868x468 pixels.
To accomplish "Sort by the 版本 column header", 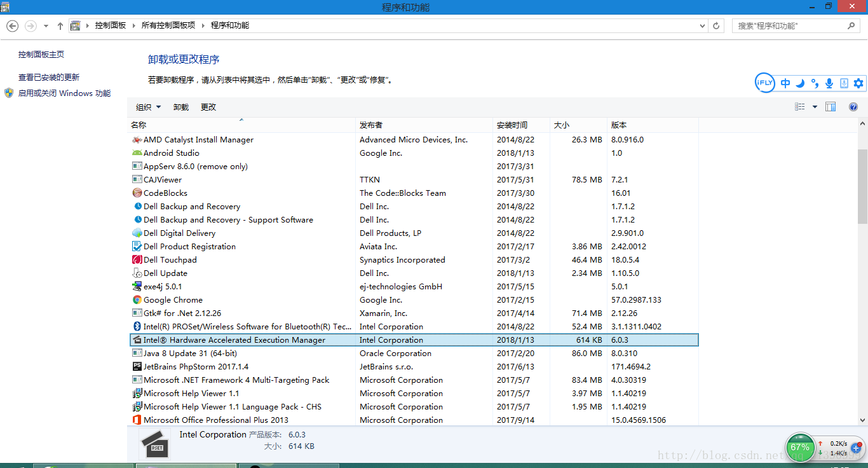I will [x=653, y=125].
